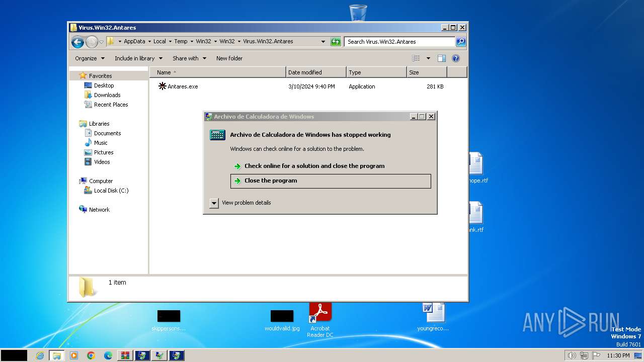This screenshot has height=362, width=644.
Task: Open the Music library
Action: [x=101, y=143]
